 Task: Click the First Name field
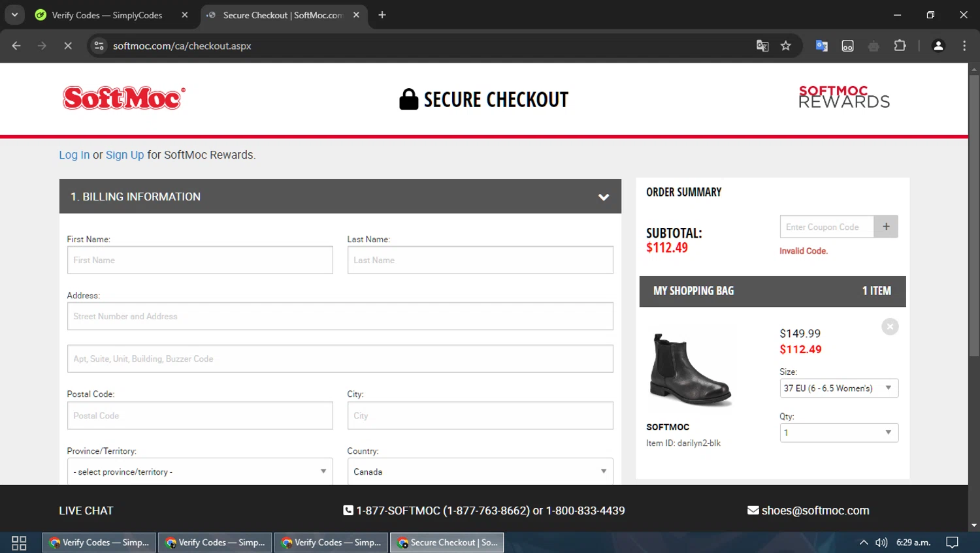(200, 260)
